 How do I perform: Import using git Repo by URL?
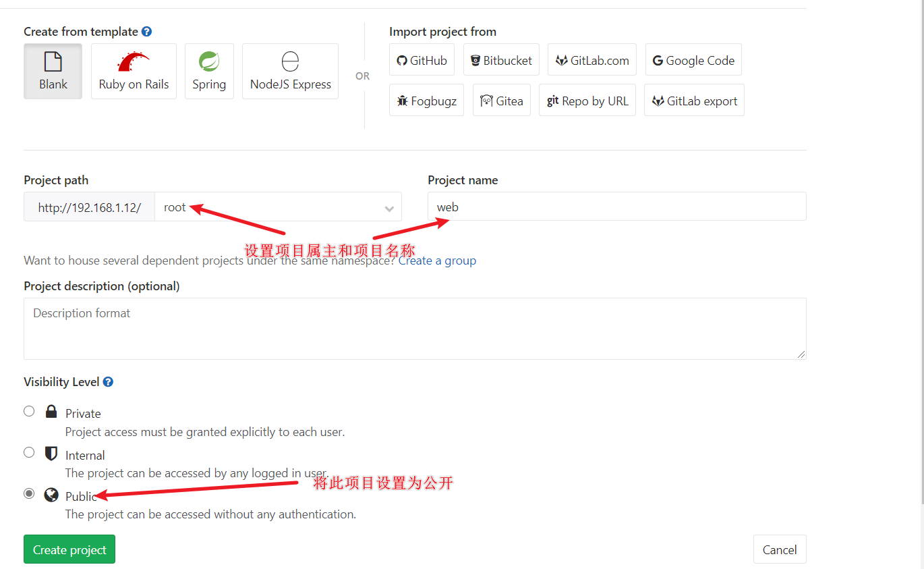pos(587,101)
